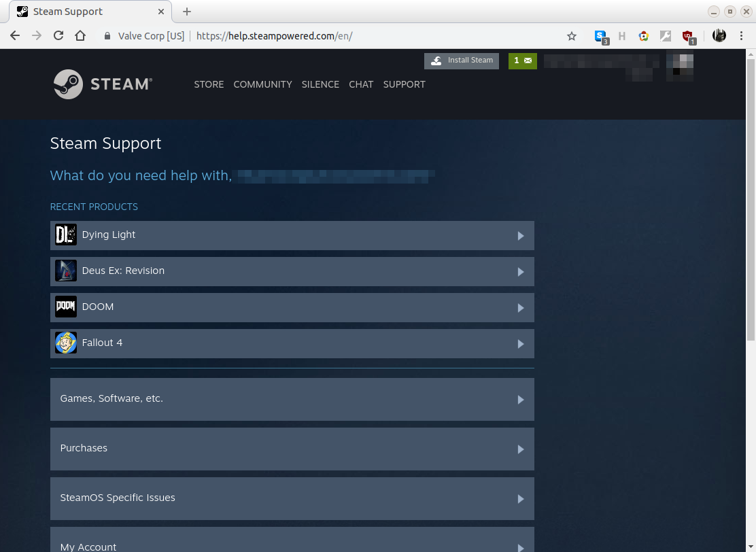
Task: Reload the page in browser
Action: 58,36
